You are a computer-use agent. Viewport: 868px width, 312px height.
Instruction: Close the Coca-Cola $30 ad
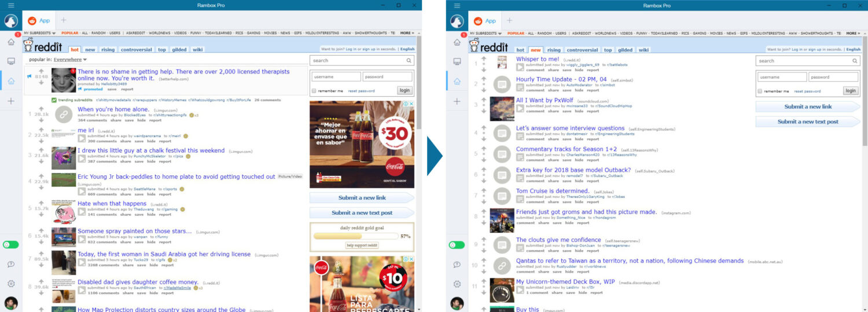coord(411,104)
